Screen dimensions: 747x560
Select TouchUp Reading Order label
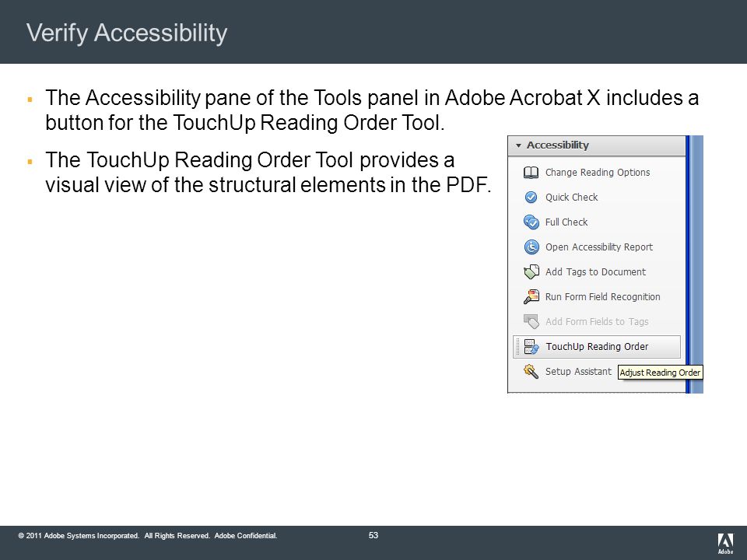[597, 347]
